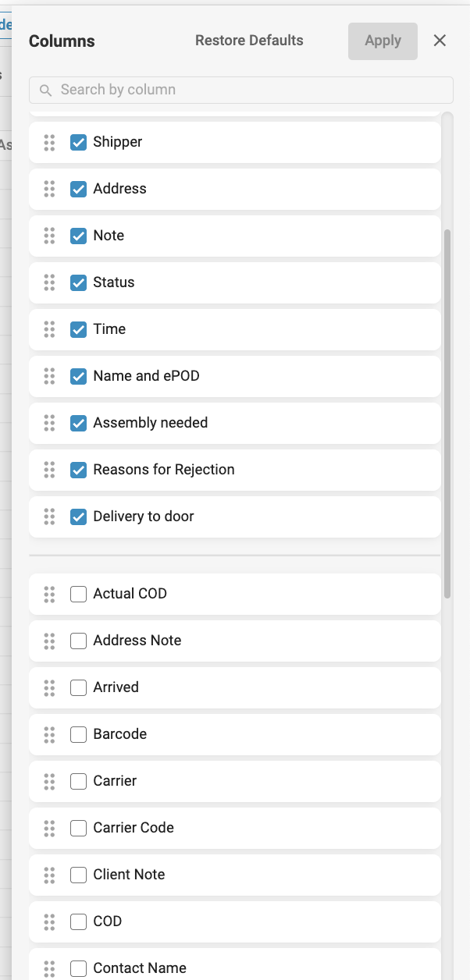Click the drag handle beside Shipper
Image resolution: width=470 pixels, height=980 pixels.
49,142
